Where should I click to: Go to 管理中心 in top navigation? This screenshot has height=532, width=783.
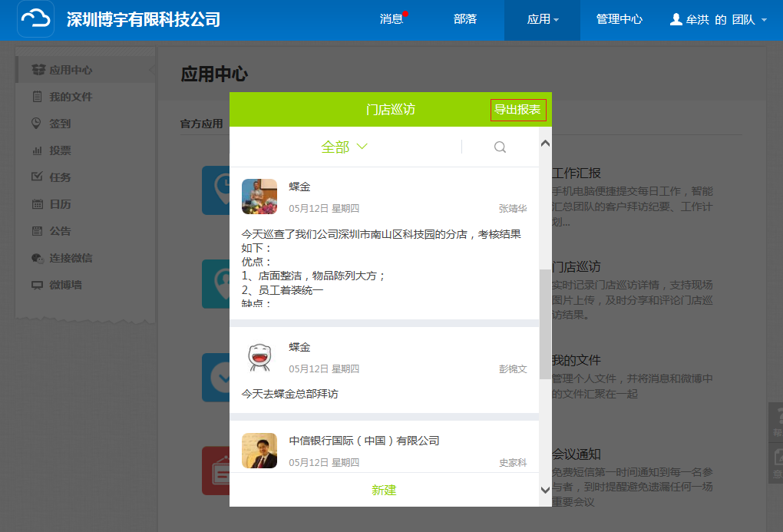(619, 19)
